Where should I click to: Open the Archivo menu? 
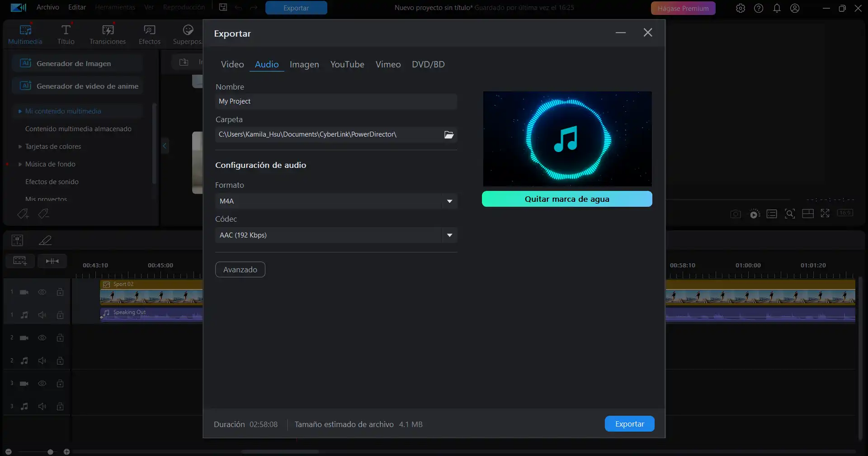(x=48, y=7)
